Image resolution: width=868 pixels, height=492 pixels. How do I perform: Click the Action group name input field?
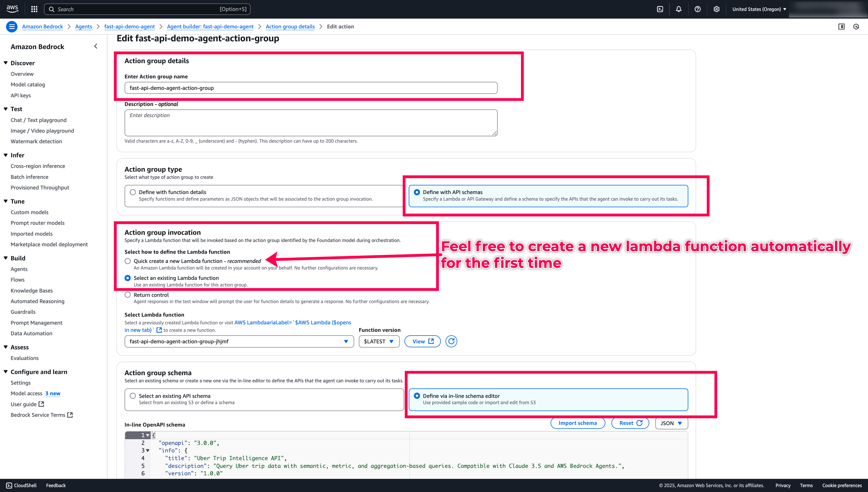tap(311, 88)
